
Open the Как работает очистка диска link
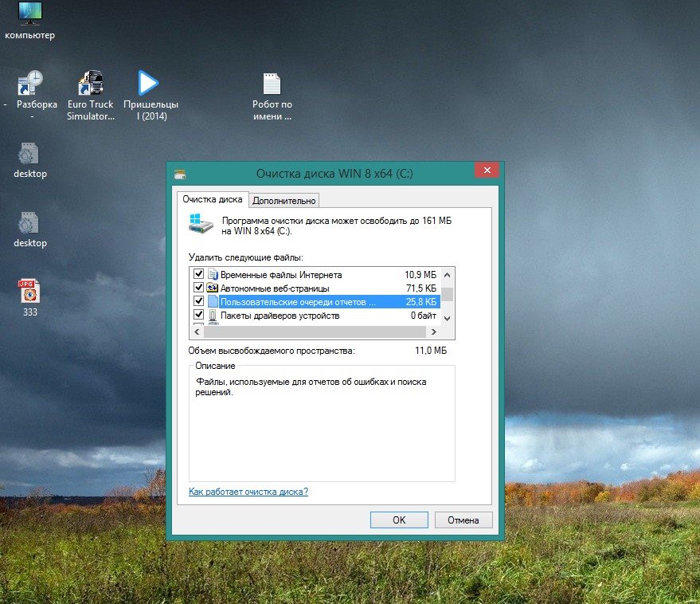[248, 492]
